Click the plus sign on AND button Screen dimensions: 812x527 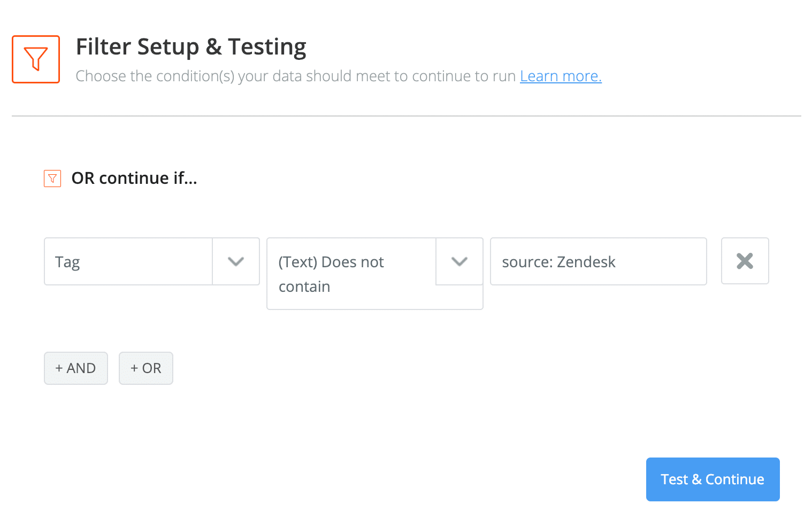pos(59,368)
